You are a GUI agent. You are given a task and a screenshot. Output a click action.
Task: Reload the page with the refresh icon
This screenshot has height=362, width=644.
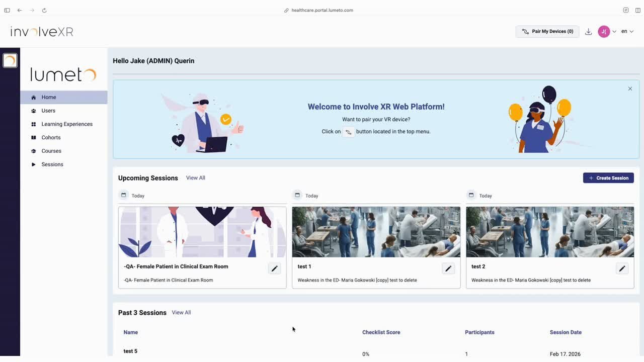pos(44,10)
